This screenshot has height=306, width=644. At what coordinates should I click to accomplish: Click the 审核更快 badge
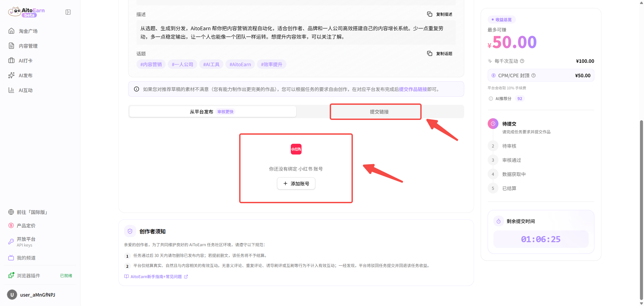(225, 112)
